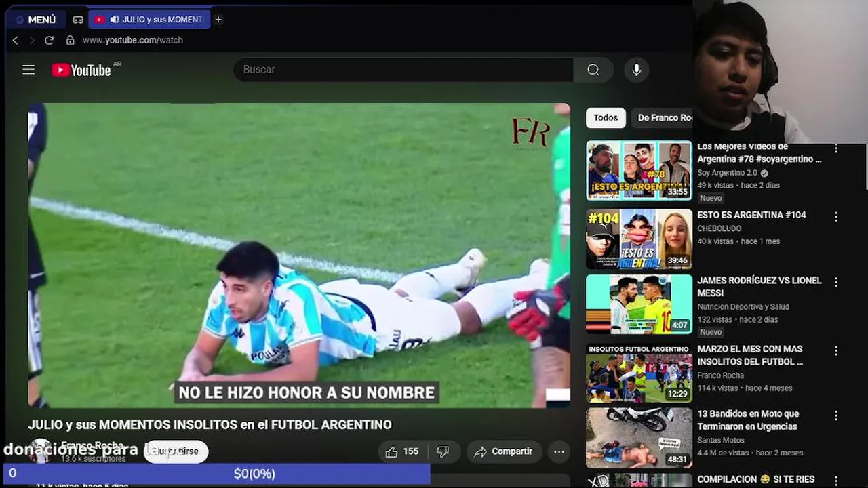Open 13 Bandidos en Moto thumbnail

click(x=639, y=438)
